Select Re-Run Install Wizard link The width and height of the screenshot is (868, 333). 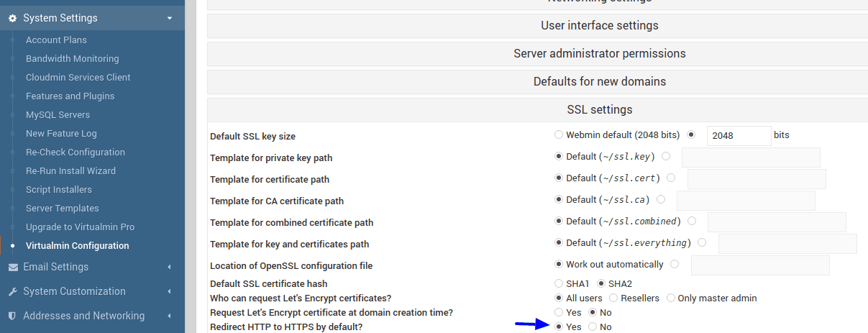pyautogui.click(x=70, y=171)
